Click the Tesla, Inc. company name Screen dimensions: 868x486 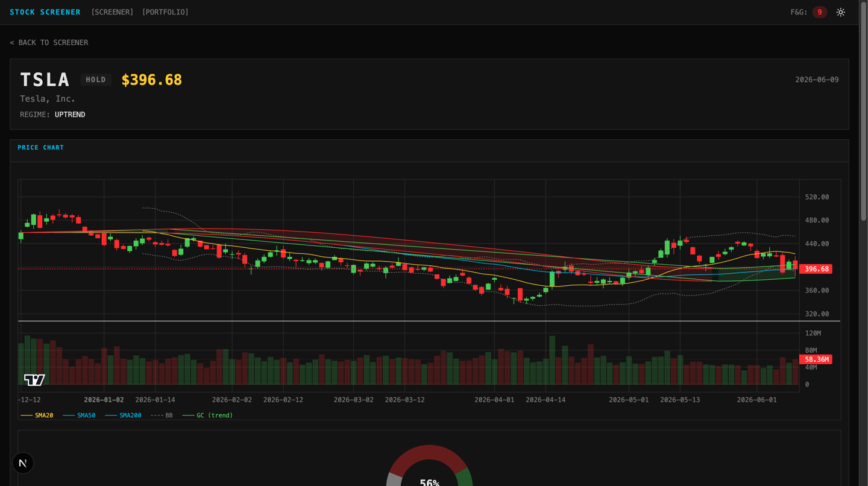(x=48, y=99)
